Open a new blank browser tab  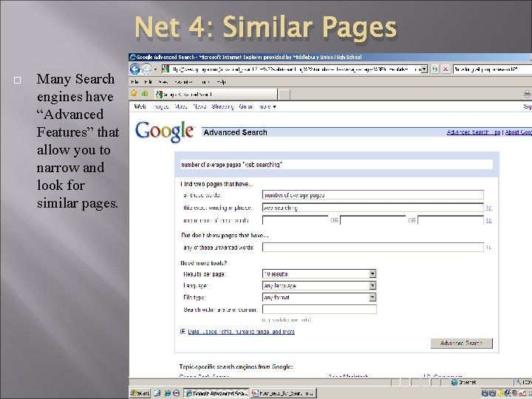[x=284, y=95]
